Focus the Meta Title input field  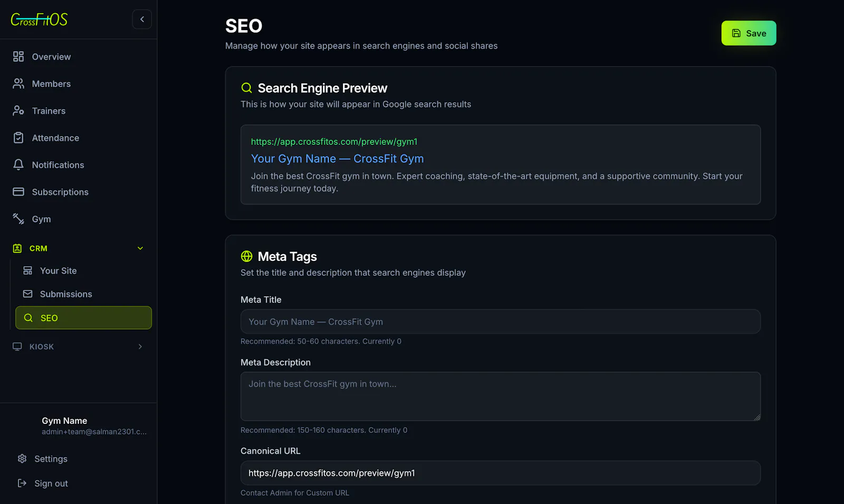coord(501,322)
